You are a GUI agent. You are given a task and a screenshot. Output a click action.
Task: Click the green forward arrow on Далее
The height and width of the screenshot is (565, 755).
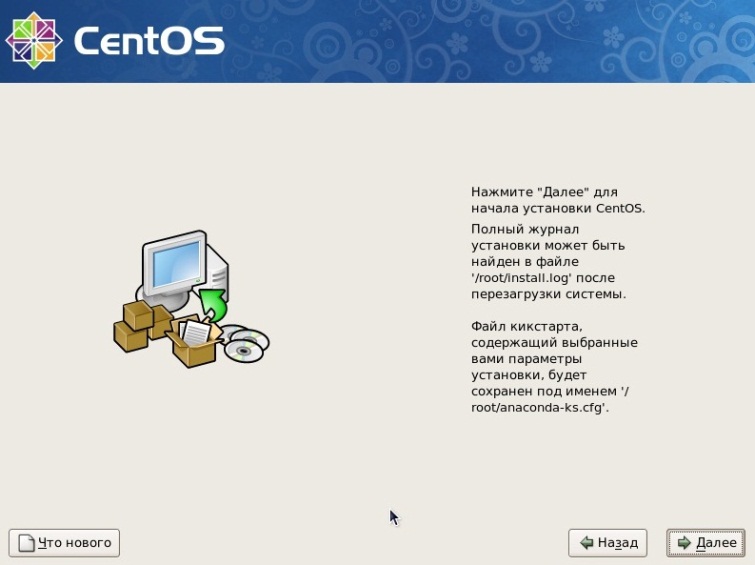(x=684, y=543)
